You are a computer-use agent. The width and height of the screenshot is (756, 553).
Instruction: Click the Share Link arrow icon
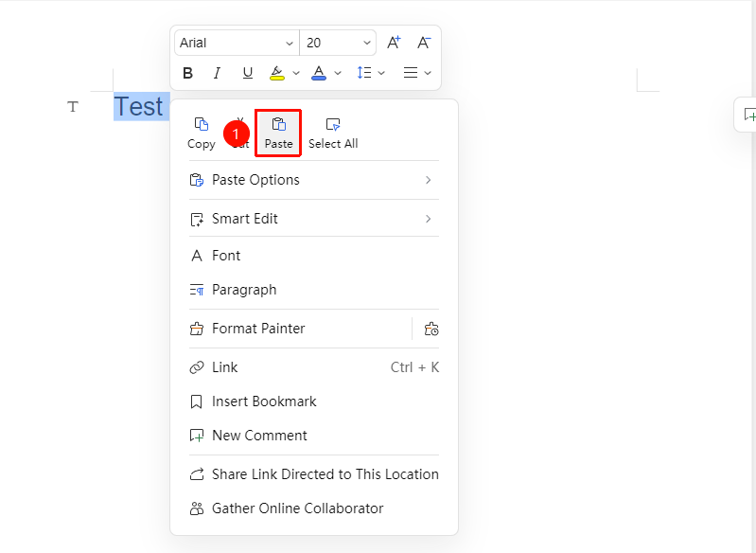click(x=196, y=474)
